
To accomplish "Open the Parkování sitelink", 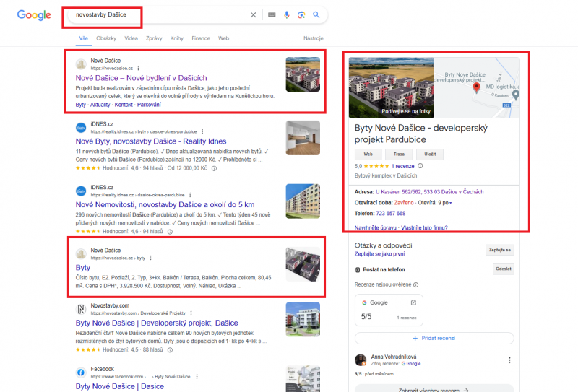I will (149, 105).
